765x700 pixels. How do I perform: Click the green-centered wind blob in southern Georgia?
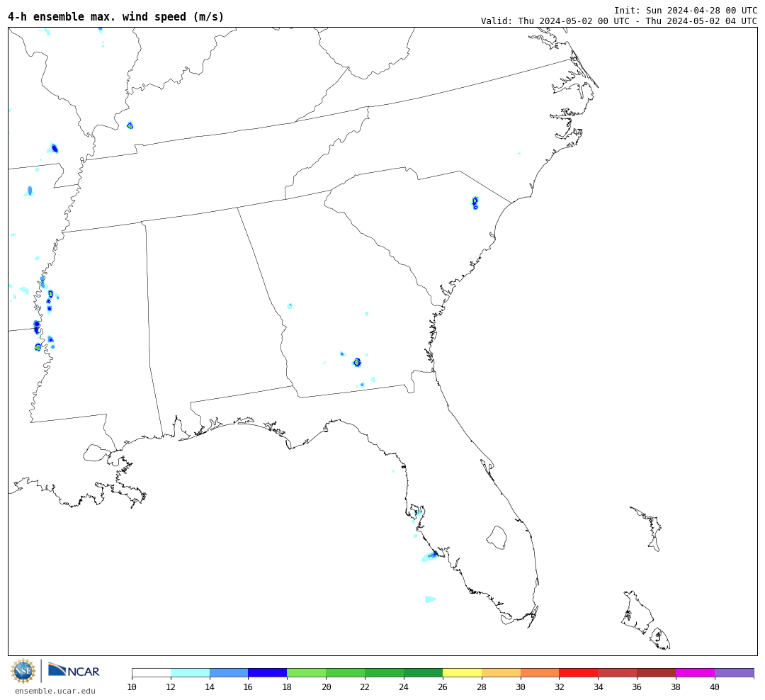point(357,362)
